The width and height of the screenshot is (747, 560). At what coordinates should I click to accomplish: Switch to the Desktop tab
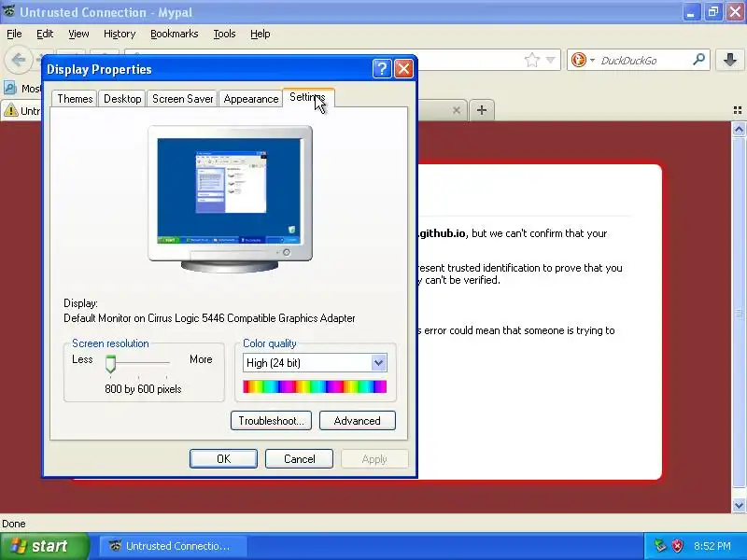[x=122, y=99]
